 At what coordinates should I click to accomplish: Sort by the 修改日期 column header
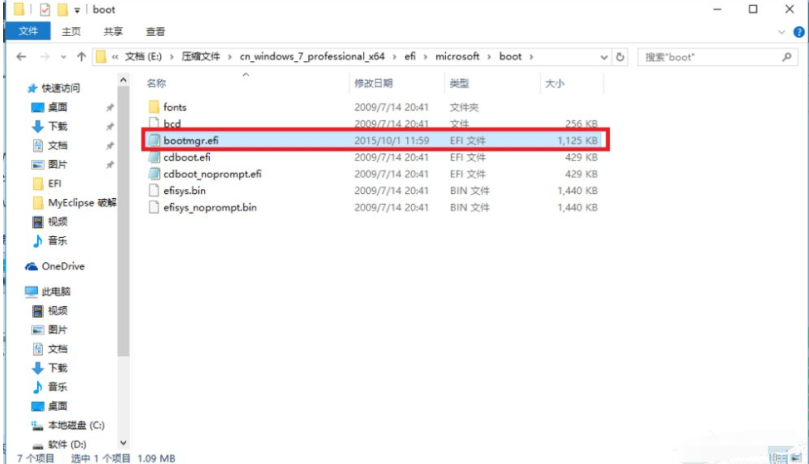pos(374,83)
